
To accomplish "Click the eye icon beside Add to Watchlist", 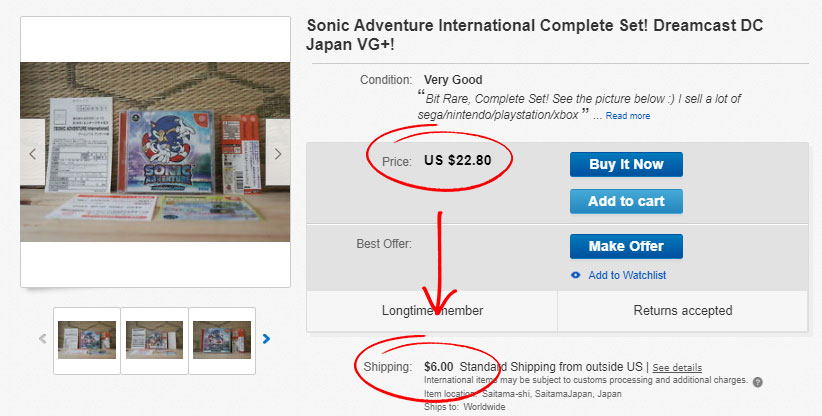I will click(575, 275).
